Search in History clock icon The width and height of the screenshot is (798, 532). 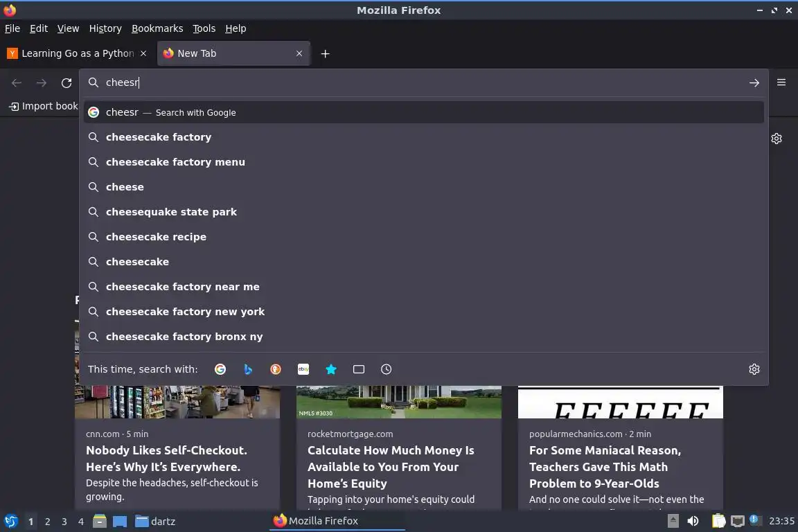click(387, 369)
